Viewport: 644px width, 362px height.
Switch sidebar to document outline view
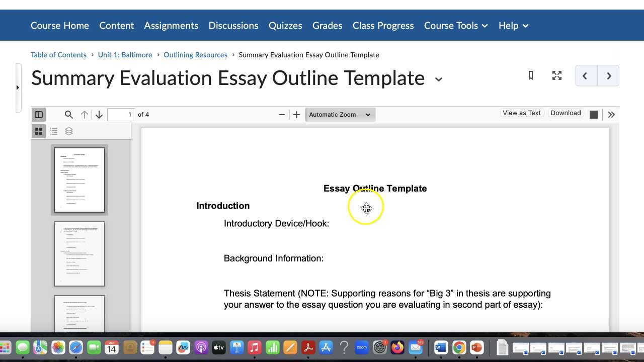(x=54, y=131)
